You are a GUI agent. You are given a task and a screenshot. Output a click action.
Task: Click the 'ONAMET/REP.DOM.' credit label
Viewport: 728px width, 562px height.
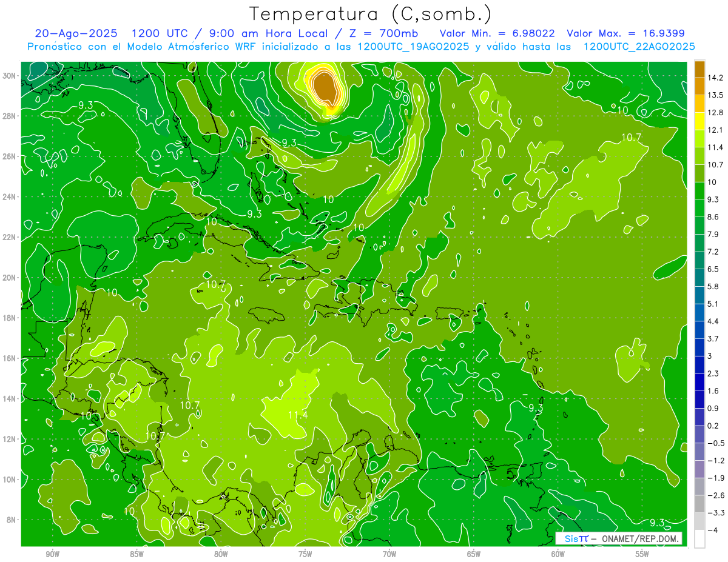coord(641,538)
